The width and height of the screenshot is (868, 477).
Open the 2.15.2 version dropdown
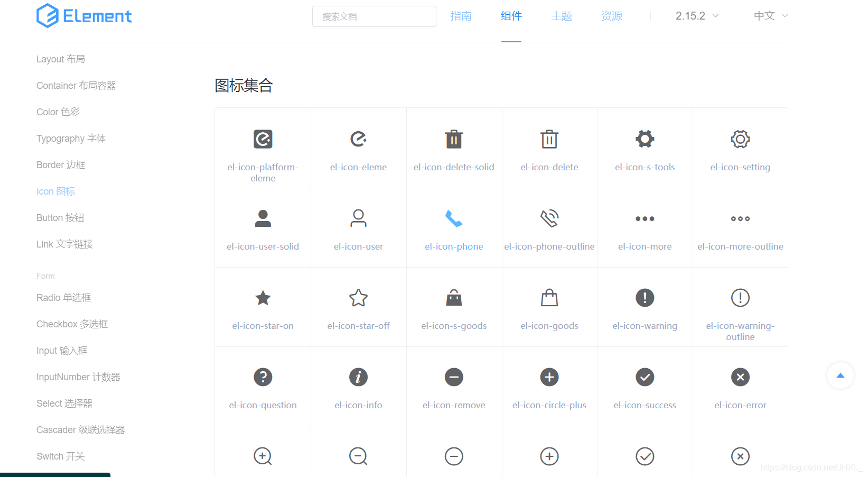pos(697,16)
